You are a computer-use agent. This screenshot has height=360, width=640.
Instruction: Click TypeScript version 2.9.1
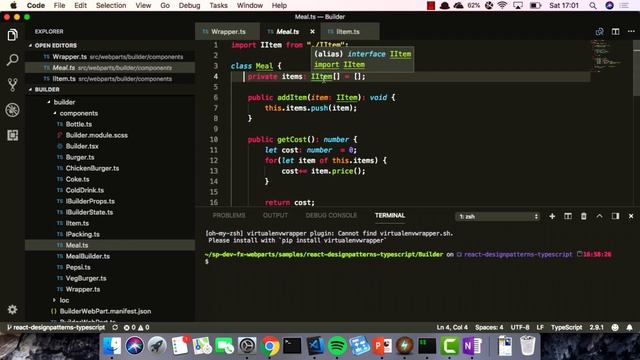tap(596, 327)
